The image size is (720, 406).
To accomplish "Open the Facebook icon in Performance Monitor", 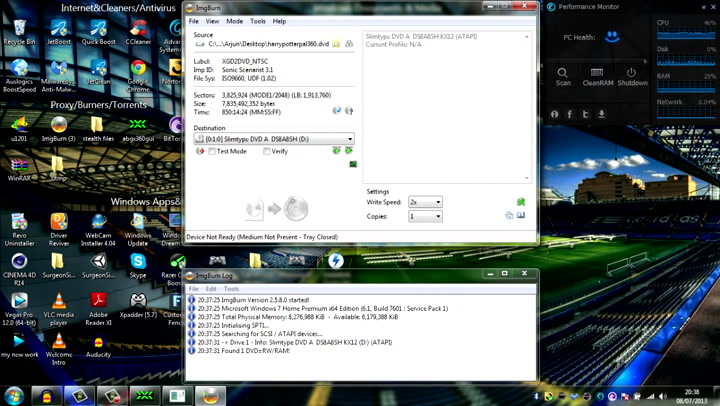I will pos(570,114).
